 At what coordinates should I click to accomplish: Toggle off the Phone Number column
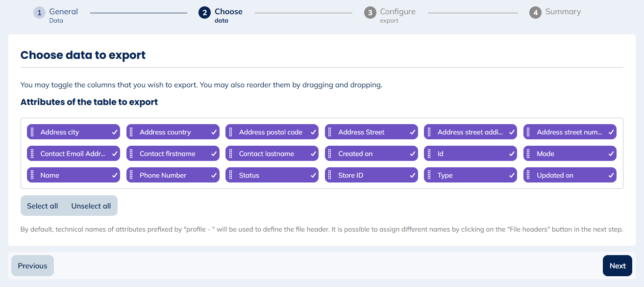pos(214,175)
